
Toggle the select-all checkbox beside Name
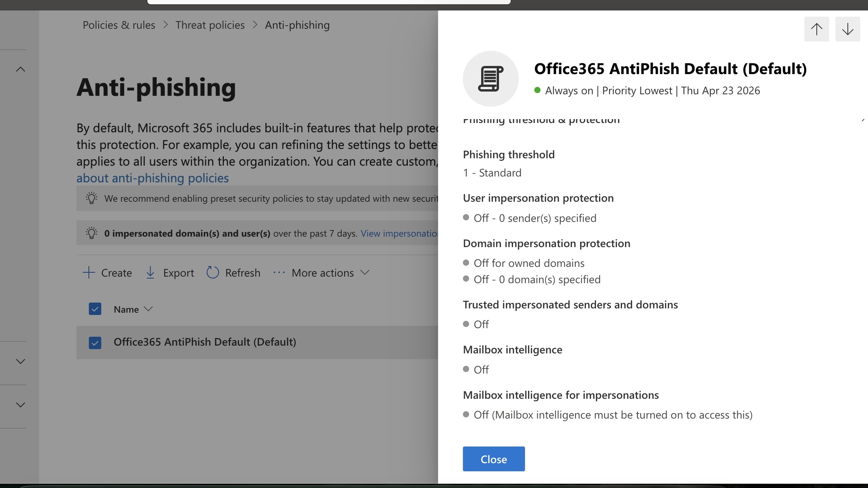click(x=95, y=309)
